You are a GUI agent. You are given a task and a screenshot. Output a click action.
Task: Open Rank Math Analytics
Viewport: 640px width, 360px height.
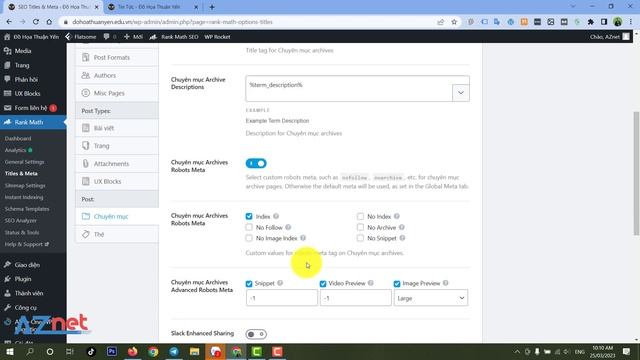pyautogui.click(x=16, y=150)
